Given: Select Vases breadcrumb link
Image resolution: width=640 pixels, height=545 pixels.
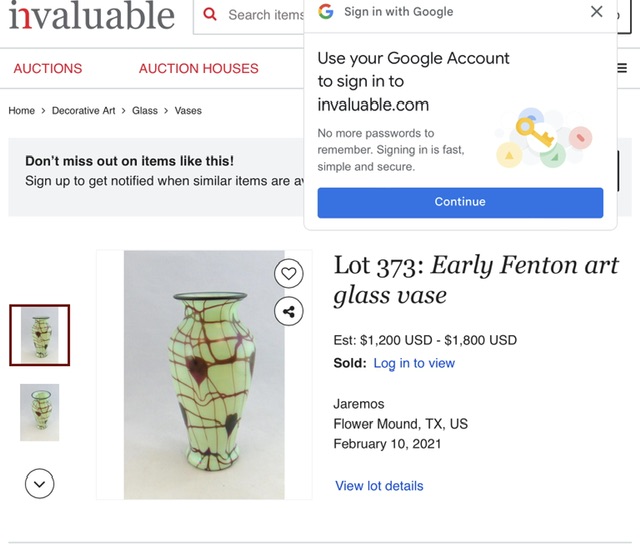Looking at the screenshot, I should tap(188, 111).
